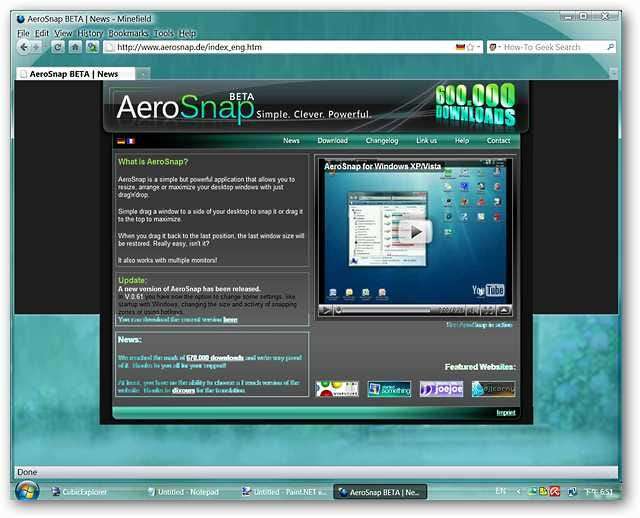The width and height of the screenshot is (640, 518).
Task: Click the YouTube logo on video
Action: pyautogui.click(x=488, y=290)
